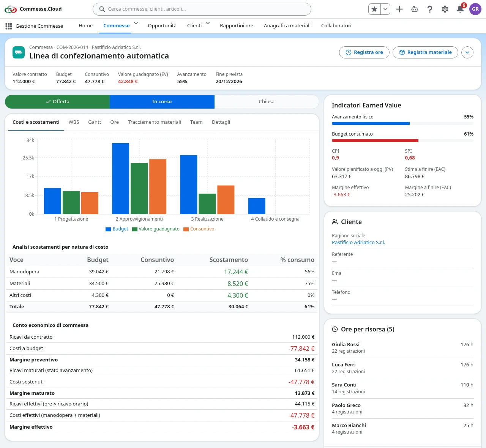Click the plus icon to create new

click(399, 9)
